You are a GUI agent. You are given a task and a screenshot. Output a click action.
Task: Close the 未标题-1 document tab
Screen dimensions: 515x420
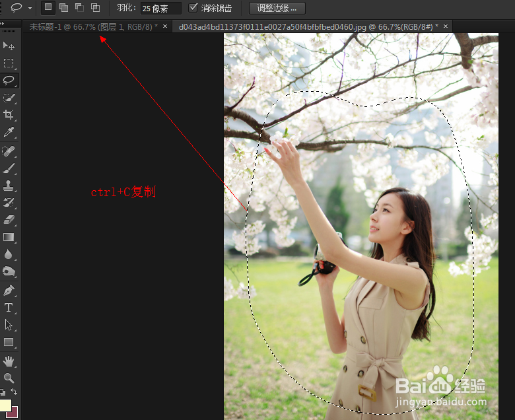(x=165, y=26)
